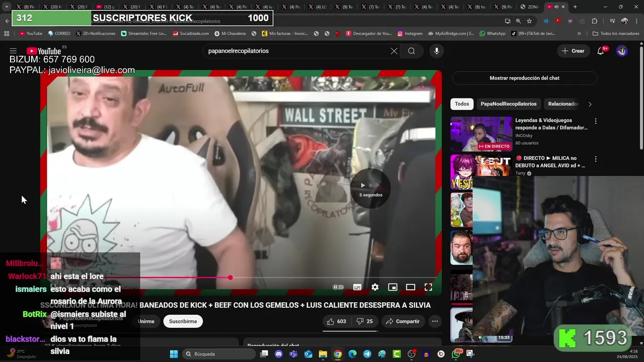Open the Leyendas & Videojuegos responde a Dalas title
Image resolution: width=644 pixels, height=362 pixels.
coord(551,124)
